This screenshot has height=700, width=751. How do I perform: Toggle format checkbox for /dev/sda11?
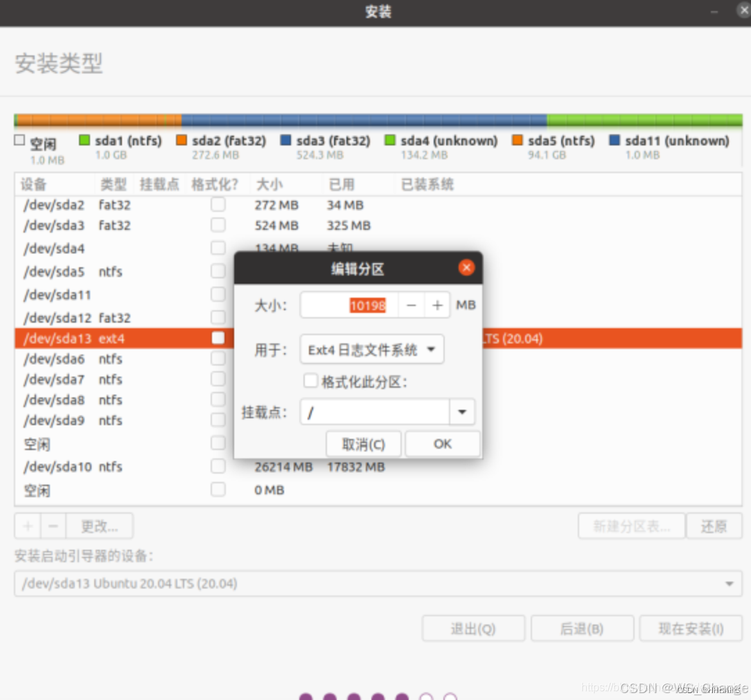[x=218, y=294]
